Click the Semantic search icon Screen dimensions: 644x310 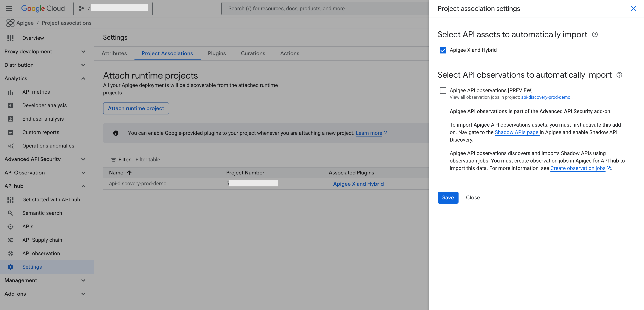(10, 213)
